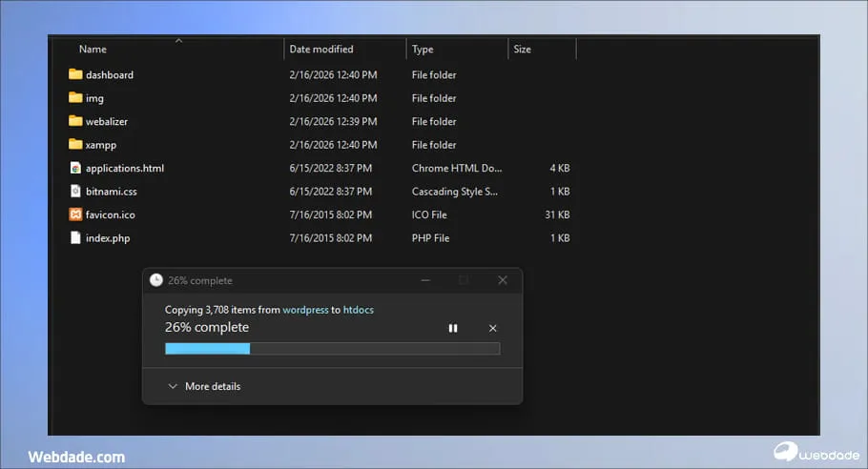The height and width of the screenshot is (469, 868).
Task: Click the index.php file icon
Action: tap(75, 237)
